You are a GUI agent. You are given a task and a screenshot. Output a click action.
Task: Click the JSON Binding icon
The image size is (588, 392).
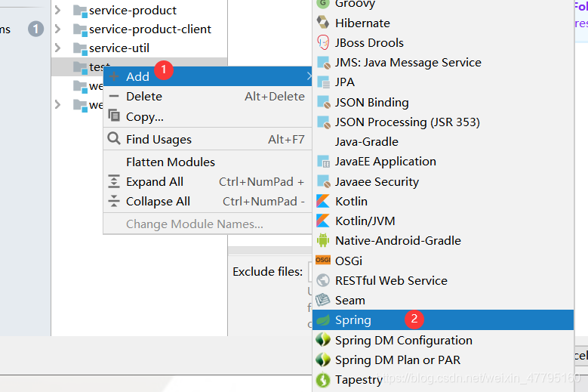pyautogui.click(x=323, y=102)
